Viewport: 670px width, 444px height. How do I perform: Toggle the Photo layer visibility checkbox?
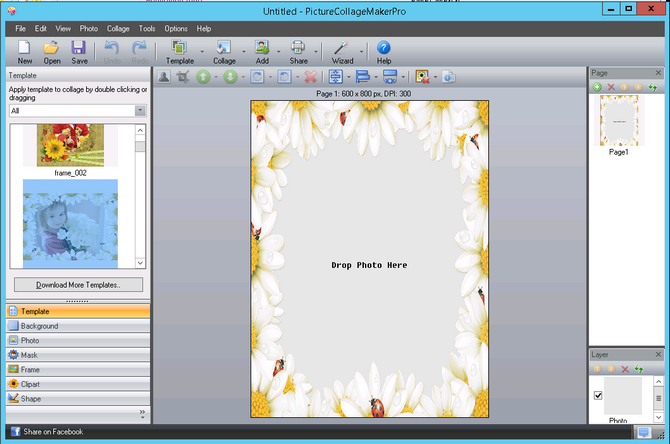598,395
